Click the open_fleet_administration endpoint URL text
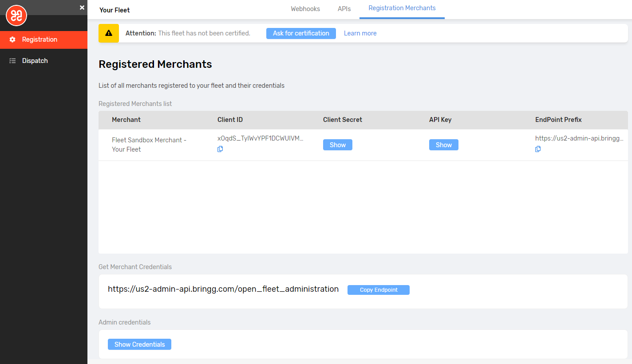 point(223,289)
